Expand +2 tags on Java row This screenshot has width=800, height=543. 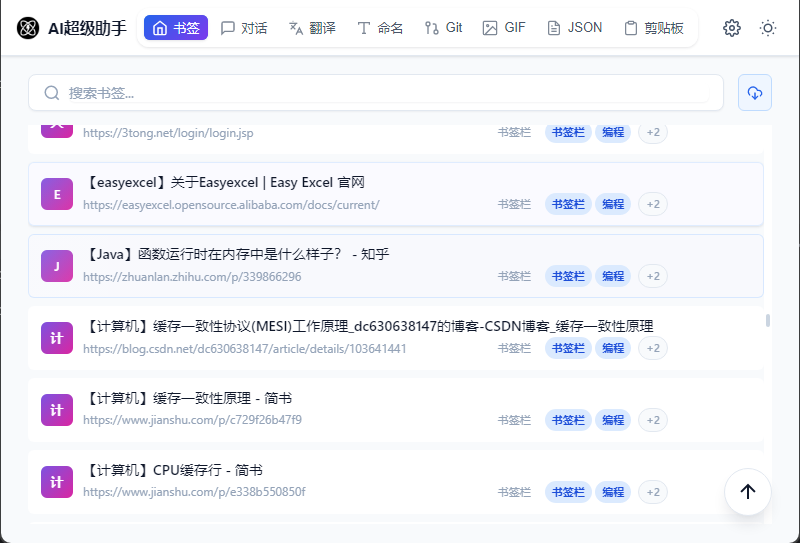653,276
